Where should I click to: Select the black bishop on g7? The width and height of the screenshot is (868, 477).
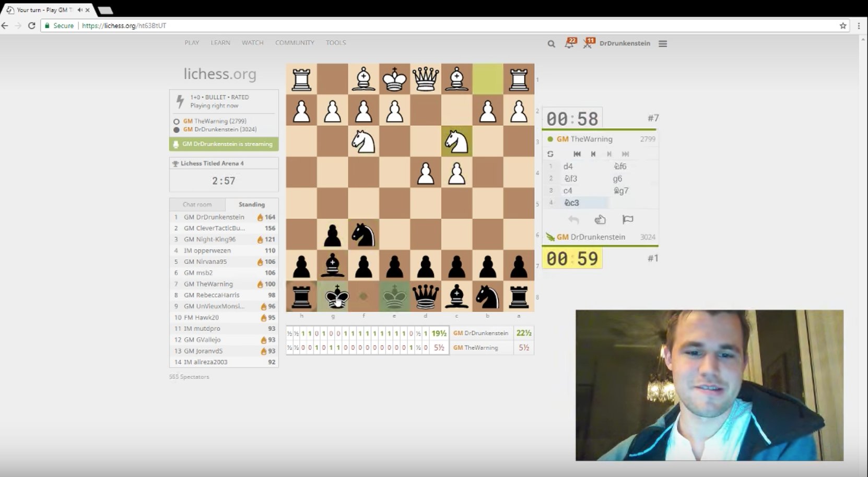pyautogui.click(x=333, y=266)
